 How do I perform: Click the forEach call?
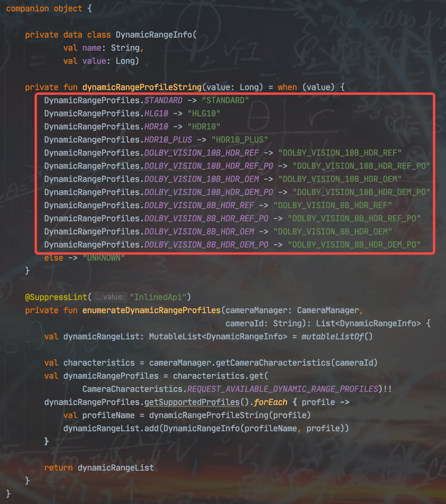[270, 402]
